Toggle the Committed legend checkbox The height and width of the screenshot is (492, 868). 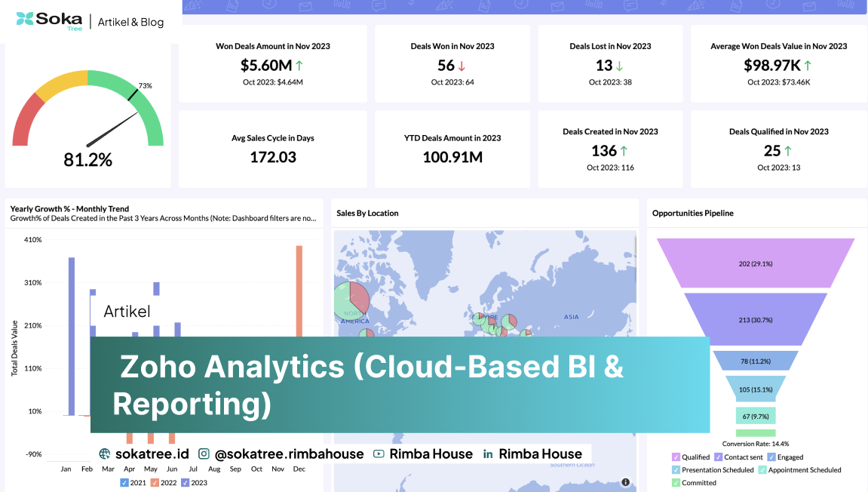pos(676,483)
